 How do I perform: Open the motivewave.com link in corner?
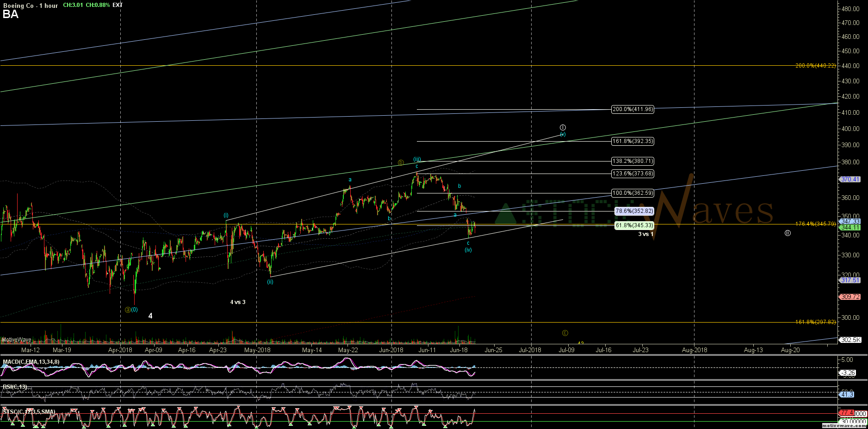843,426
